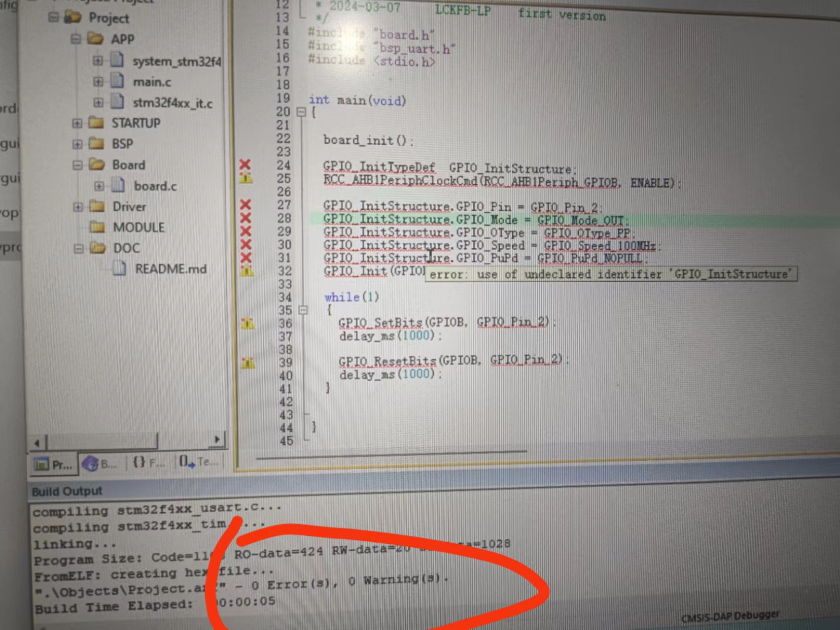Click 'GPIO_SetBits(GPIOB, GPIO_Pin_2)' code line
The image size is (840, 630).
click(x=447, y=323)
